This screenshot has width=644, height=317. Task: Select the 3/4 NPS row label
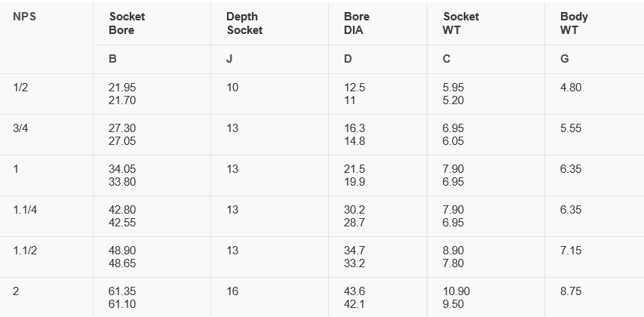(21, 128)
